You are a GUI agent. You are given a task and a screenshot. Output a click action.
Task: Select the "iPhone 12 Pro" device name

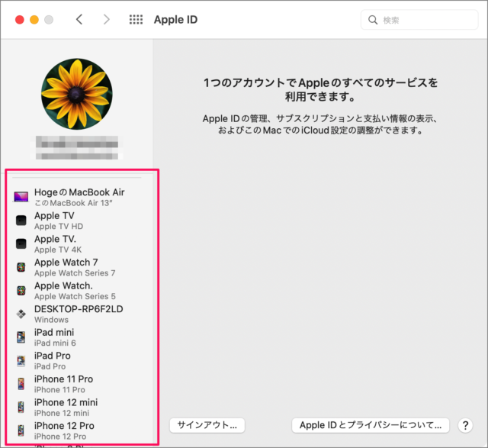coord(64,426)
